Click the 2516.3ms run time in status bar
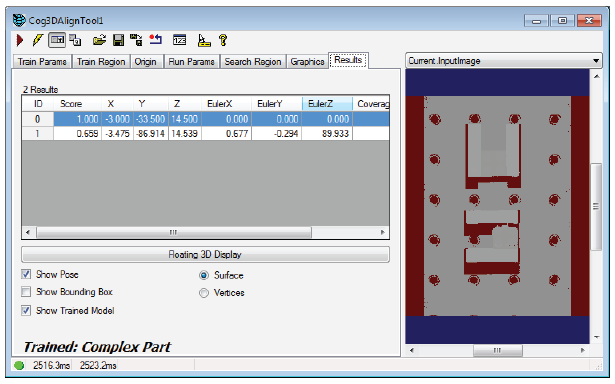615x384 pixels. pos(51,366)
